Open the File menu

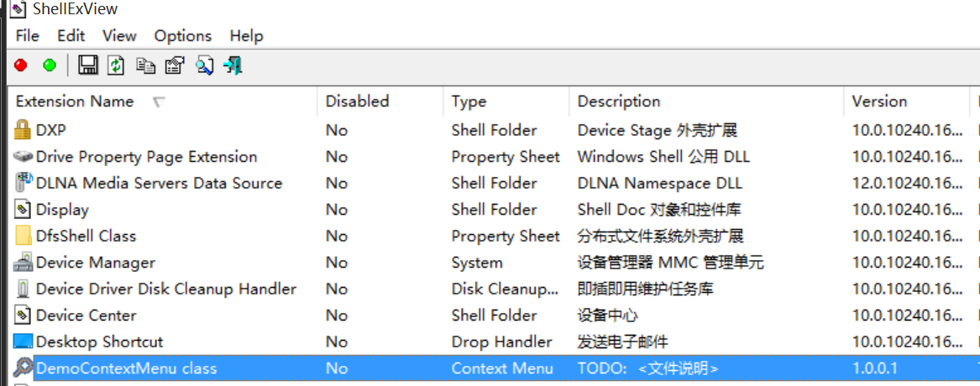28,35
